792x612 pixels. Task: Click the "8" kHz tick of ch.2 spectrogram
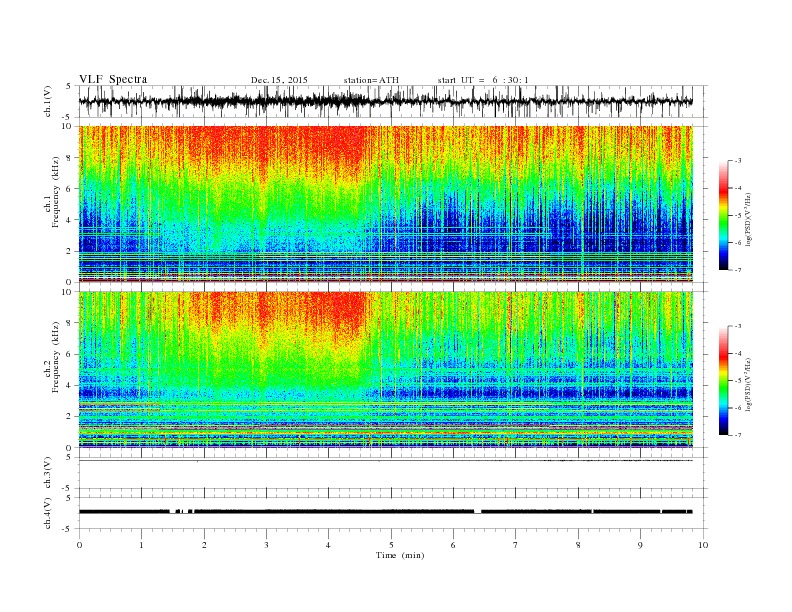tap(70, 323)
